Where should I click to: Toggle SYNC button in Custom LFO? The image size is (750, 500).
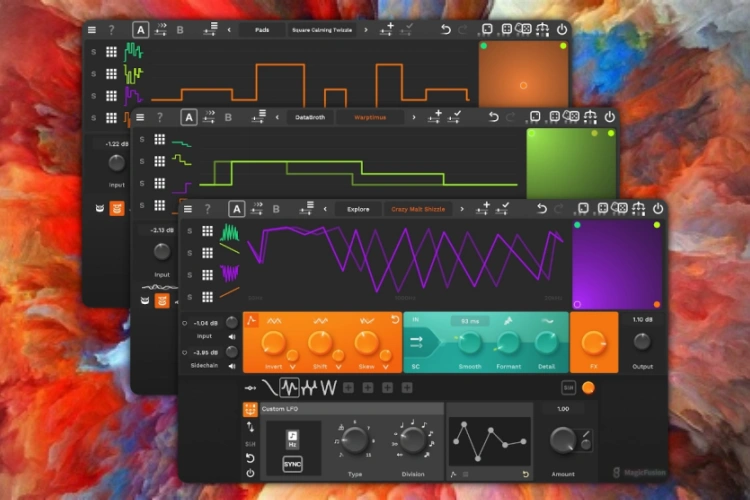click(292, 464)
